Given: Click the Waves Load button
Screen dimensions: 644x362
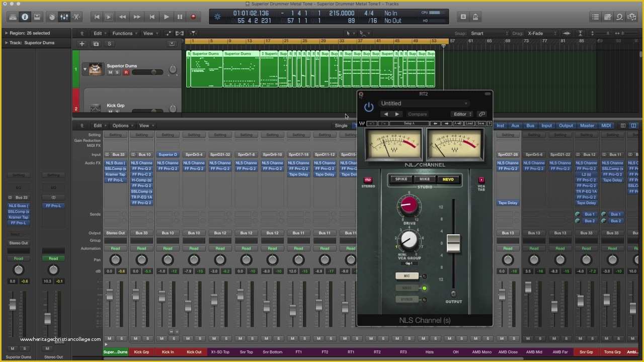Looking at the screenshot, I should pyautogui.click(x=469, y=123).
